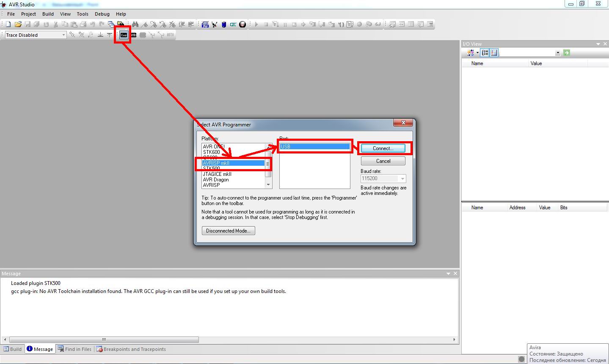Expand the Baud rate 115200 dropdown
609x364 pixels.
coord(402,179)
